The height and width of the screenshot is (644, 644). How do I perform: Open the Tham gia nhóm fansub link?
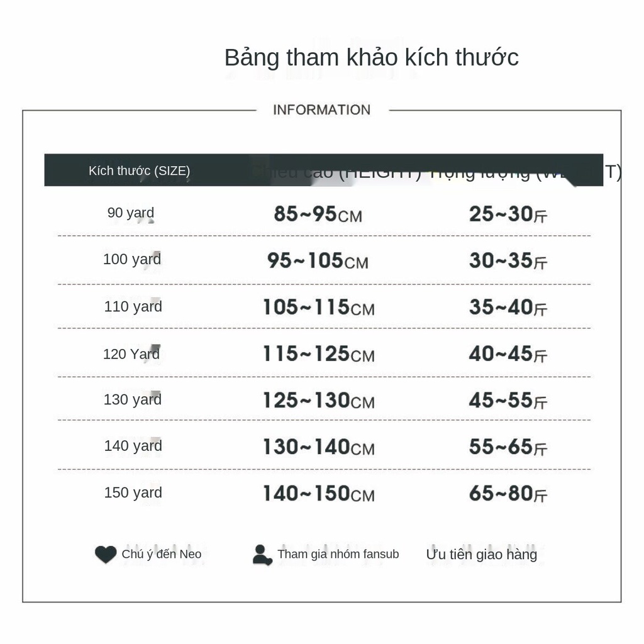(x=338, y=554)
